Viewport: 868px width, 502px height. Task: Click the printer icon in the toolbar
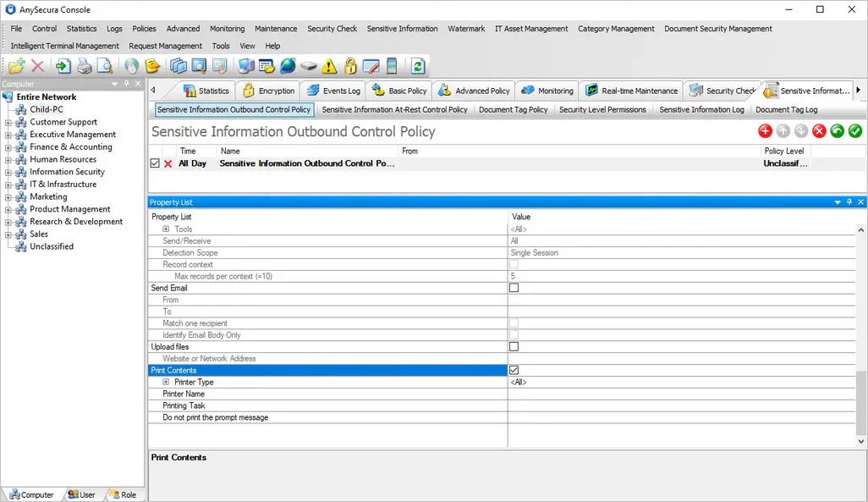click(84, 67)
